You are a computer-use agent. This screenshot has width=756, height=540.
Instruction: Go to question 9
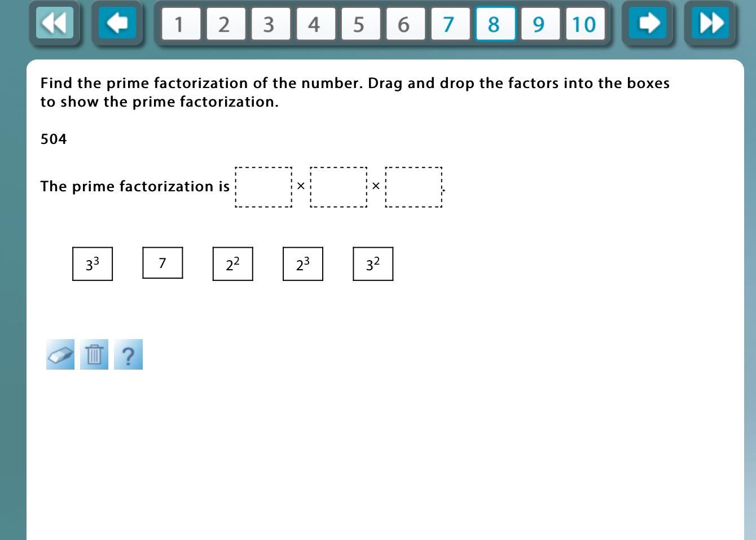pyautogui.click(x=540, y=24)
